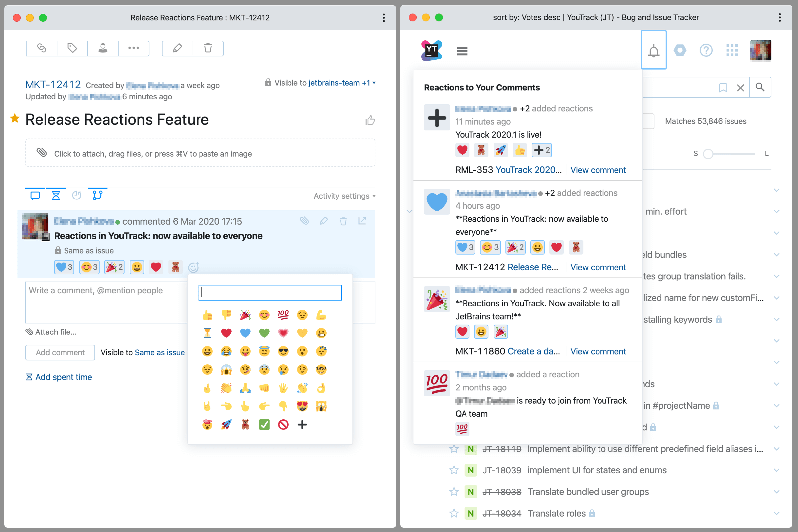This screenshot has height=532, width=798.
Task: Expand issue row JT-18038 with its chevron
Action: (776, 492)
